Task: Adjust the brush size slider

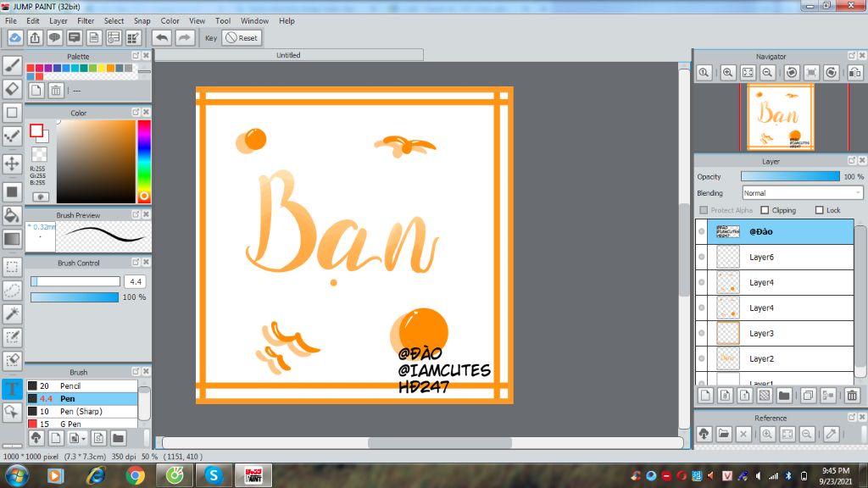Action: pyautogui.click(x=75, y=281)
